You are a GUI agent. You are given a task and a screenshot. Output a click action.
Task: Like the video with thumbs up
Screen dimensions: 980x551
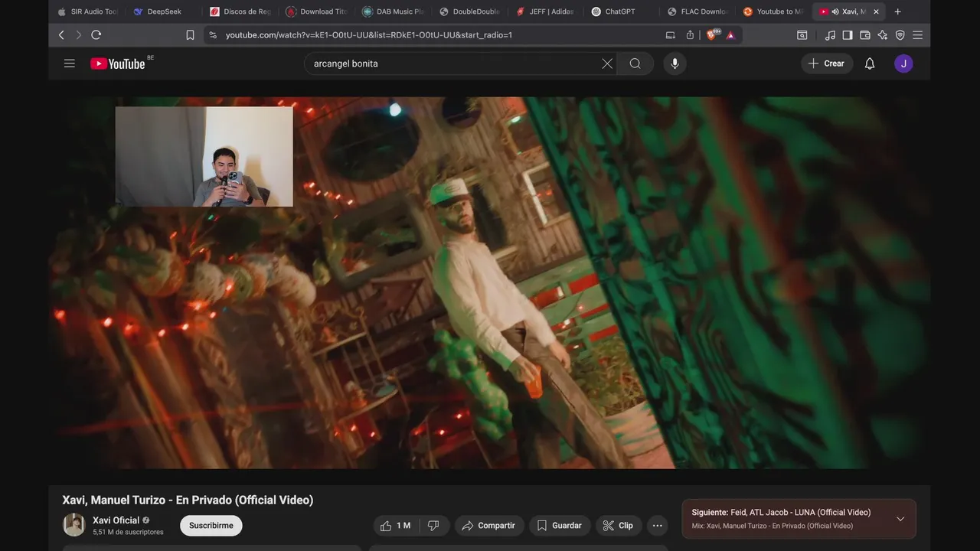point(396,526)
